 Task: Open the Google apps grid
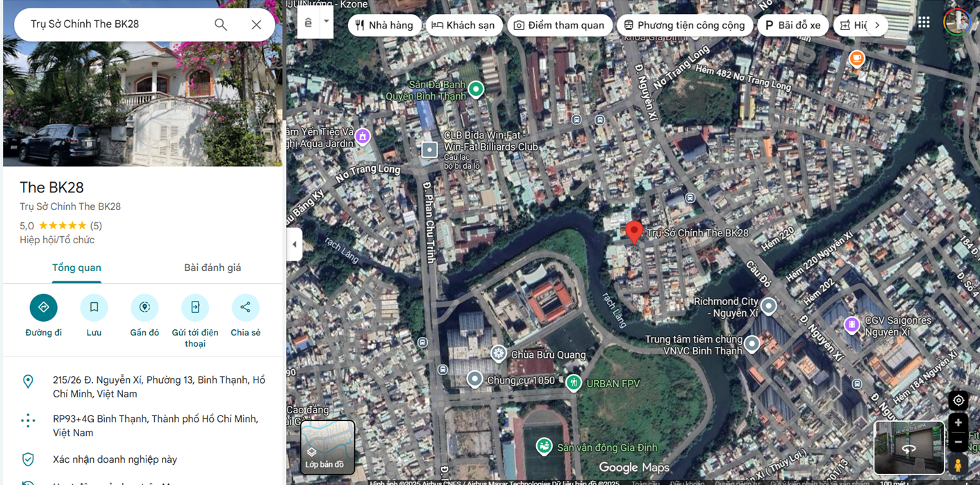click(x=923, y=22)
